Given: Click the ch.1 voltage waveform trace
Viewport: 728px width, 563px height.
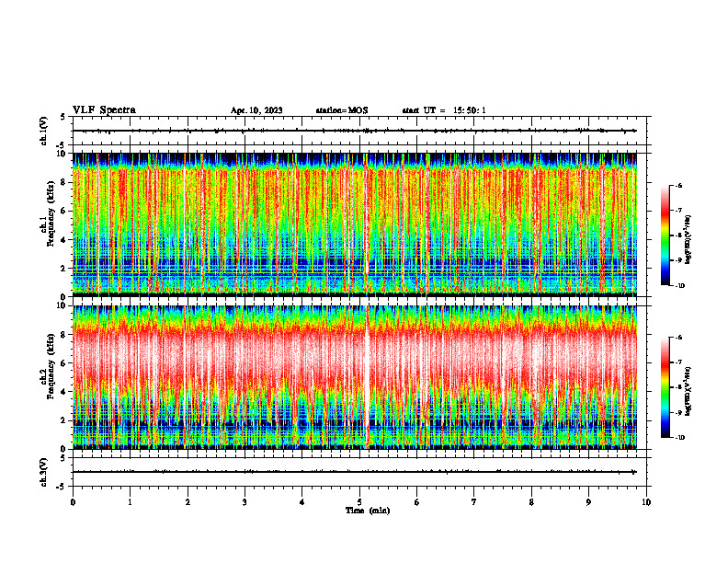Looking at the screenshot, I should [x=354, y=131].
